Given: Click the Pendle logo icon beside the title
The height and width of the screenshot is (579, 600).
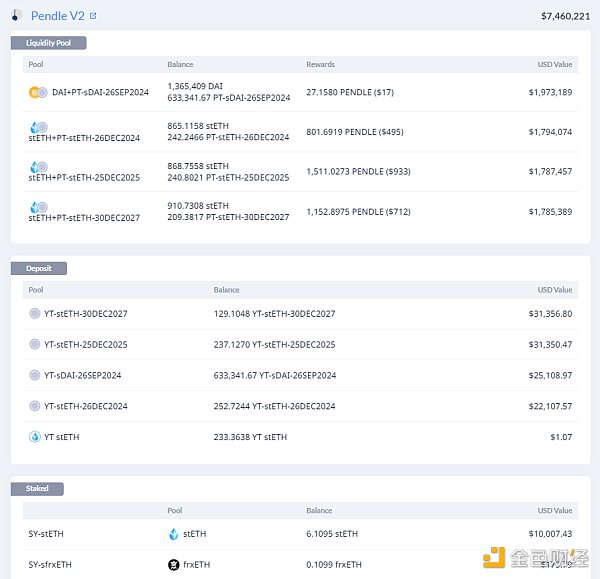Looking at the screenshot, I should [x=16, y=15].
